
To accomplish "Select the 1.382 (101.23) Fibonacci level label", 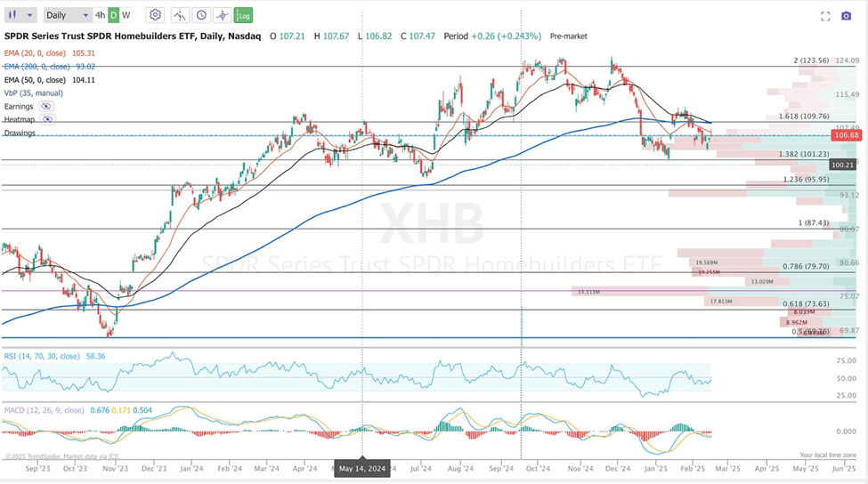I will (804, 154).
